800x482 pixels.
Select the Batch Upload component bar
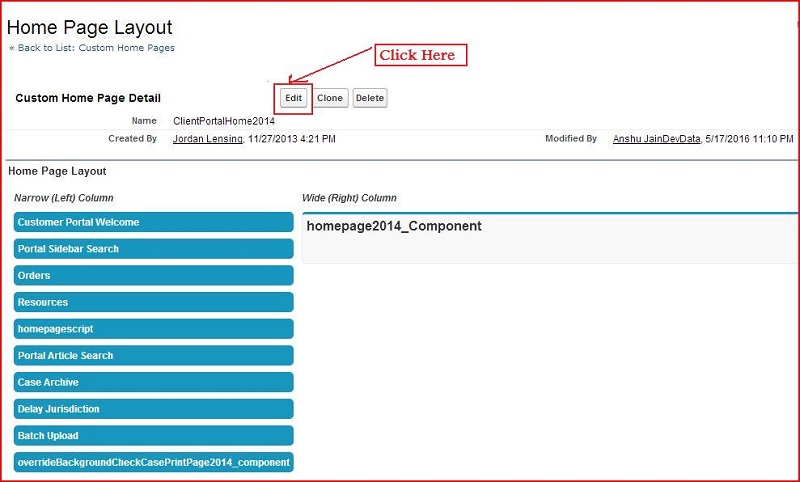click(154, 436)
